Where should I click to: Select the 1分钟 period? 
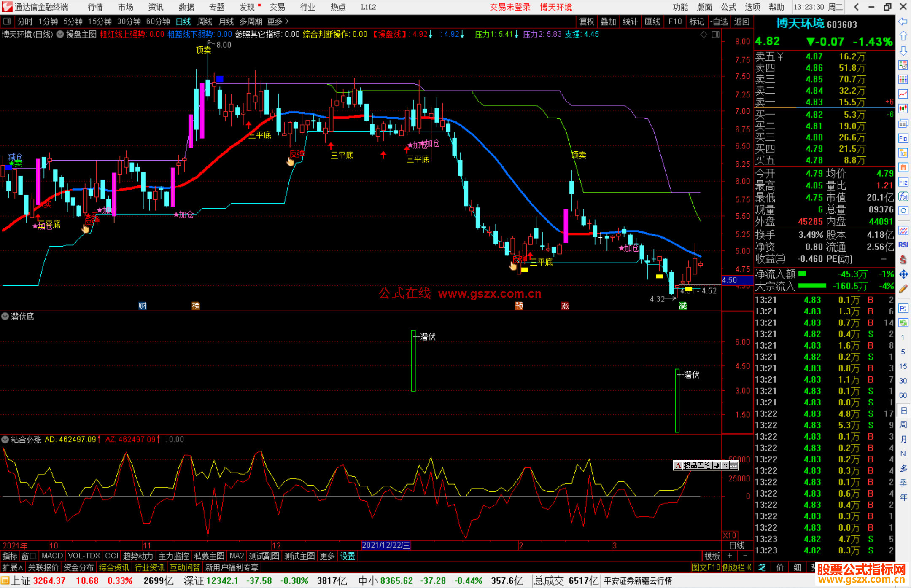click(48, 21)
